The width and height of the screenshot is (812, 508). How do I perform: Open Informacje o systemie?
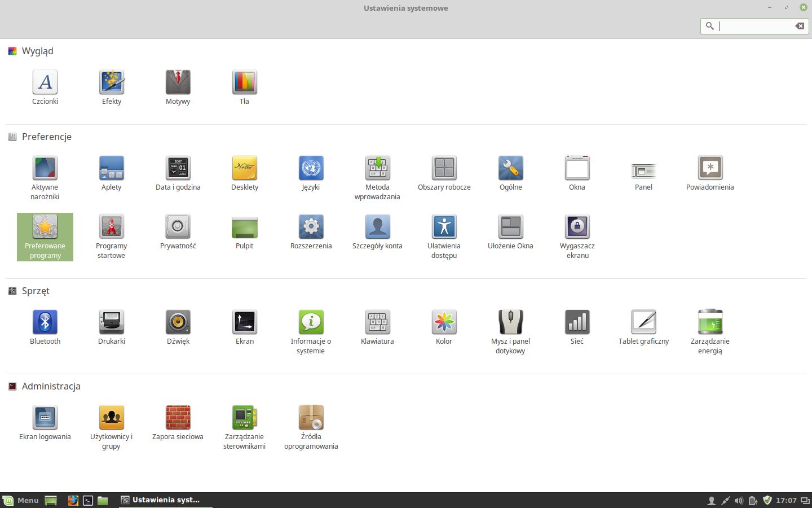pos(311,332)
